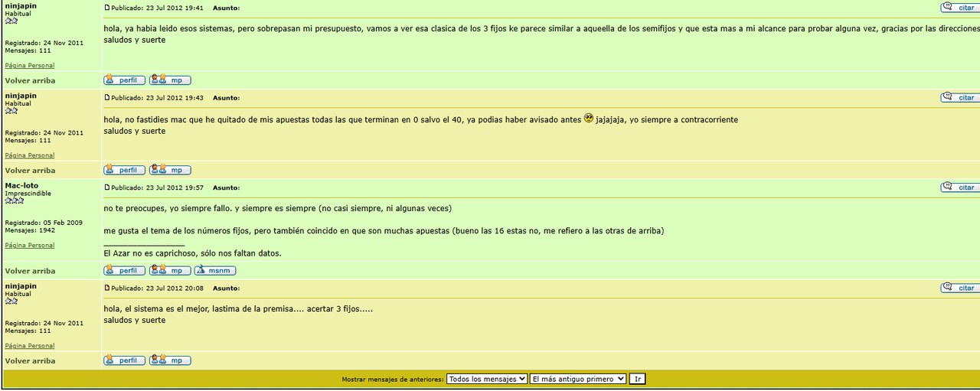Click username ninjapin on 19:41 post
The height and width of the screenshot is (391, 980).
(x=21, y=5)
